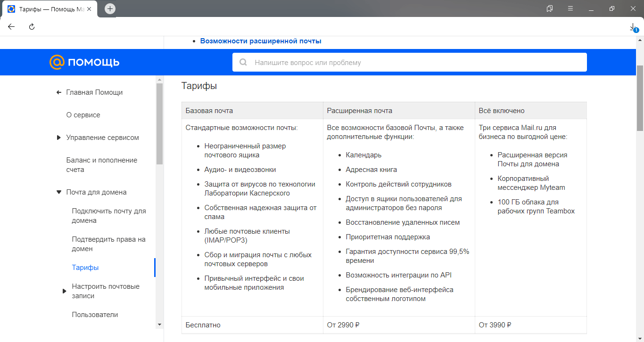The image size is (644, 342).
Task: Click 'Контроль действий сотрудников' item
Action: click(x=398, y=184)
